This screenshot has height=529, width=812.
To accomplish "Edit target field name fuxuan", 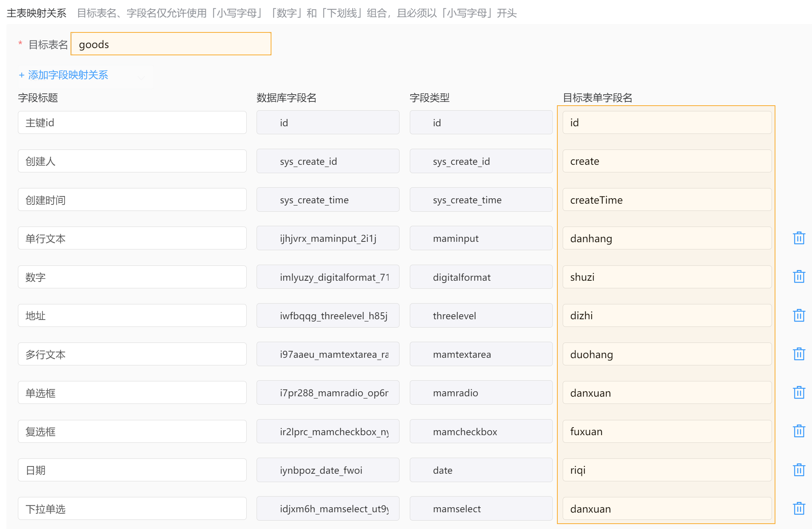I will click(x=667, y=431).
